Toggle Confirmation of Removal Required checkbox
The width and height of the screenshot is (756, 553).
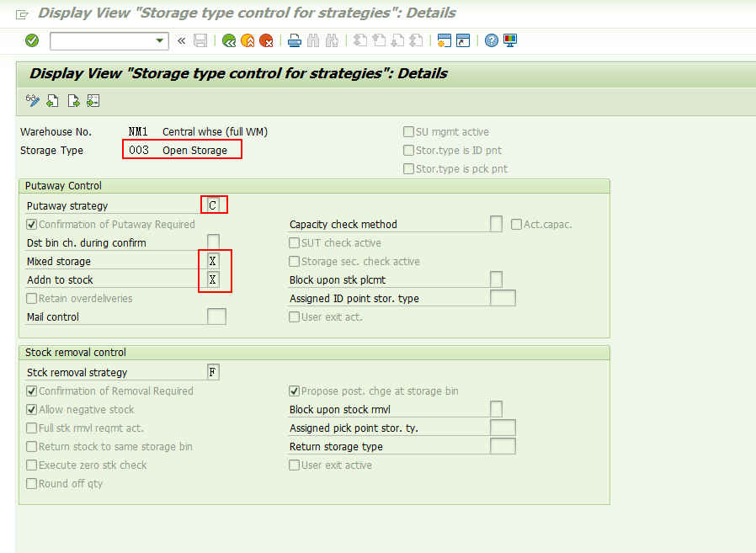(x=31, y=391)
